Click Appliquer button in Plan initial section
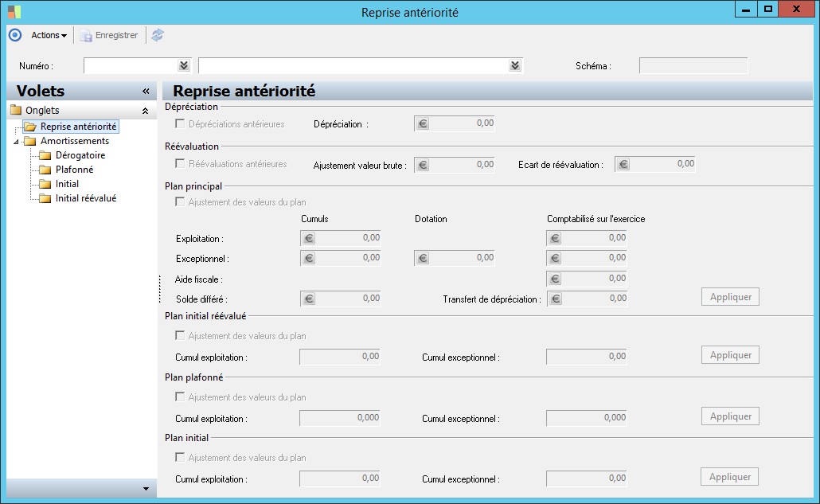The height and width of the screenshot is (504, 820). tap(729, 477)
